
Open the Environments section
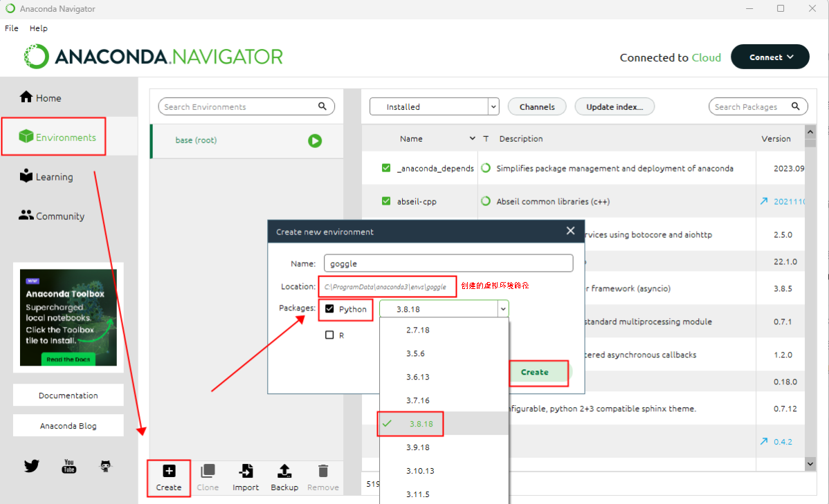point(57,137)
